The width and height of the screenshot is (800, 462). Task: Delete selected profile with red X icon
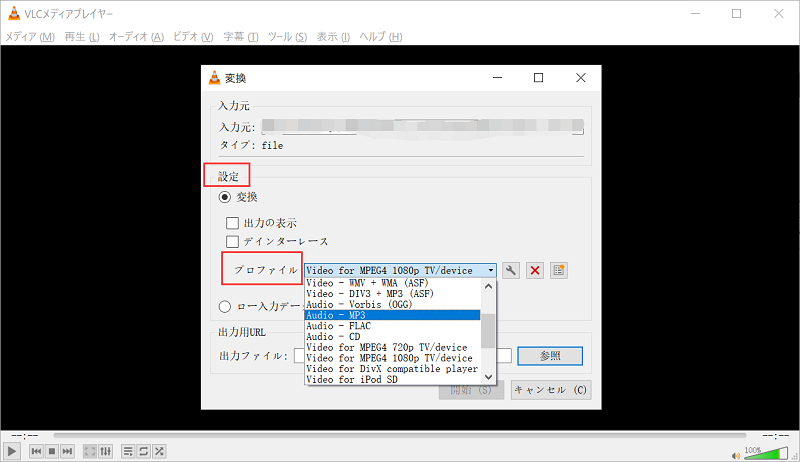coord(535,270)
